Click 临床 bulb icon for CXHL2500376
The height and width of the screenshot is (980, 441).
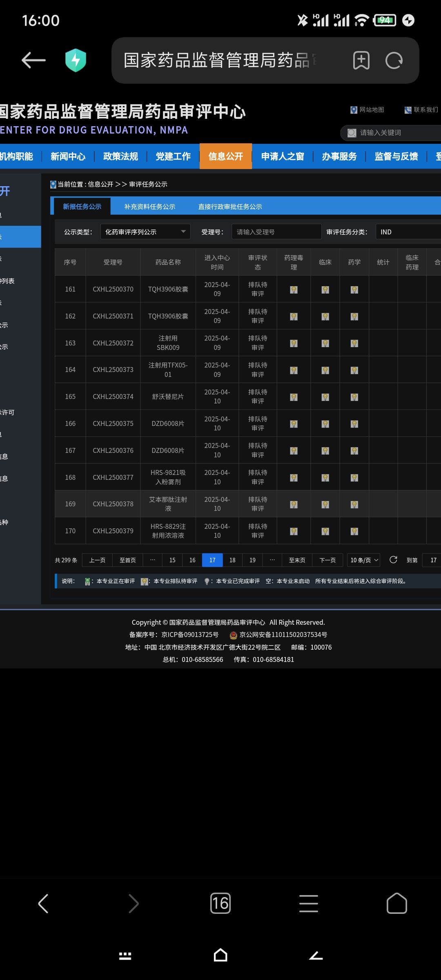pyautogui.click(x=325, y=451)
